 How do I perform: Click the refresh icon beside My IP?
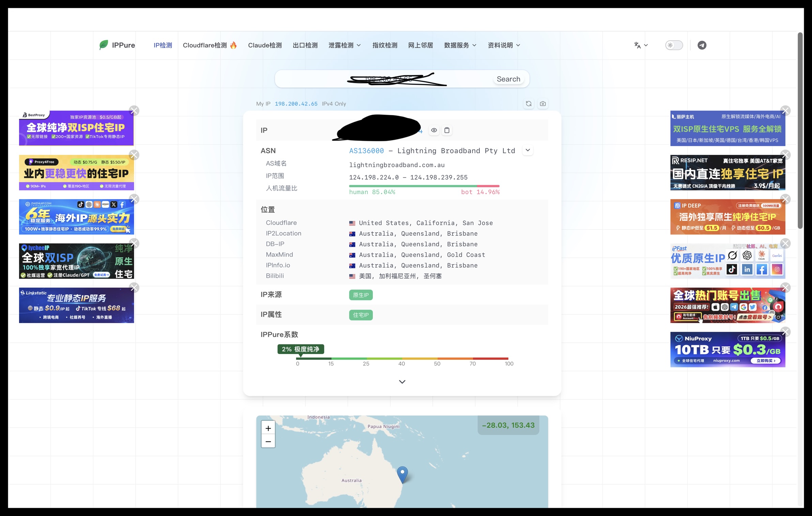tap(528, 104)
